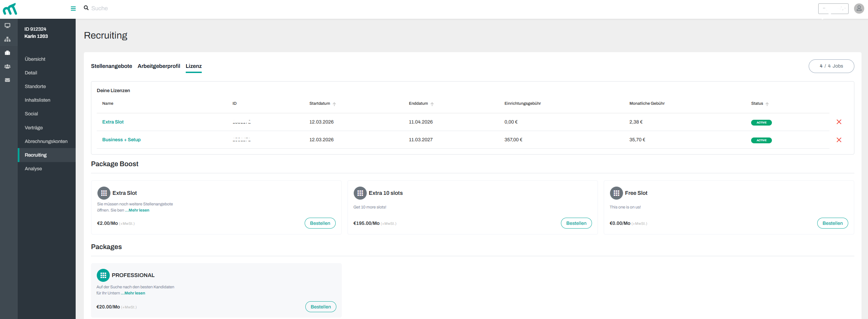Remove the Business + Setup license
Screen dimensions: 868x319
tap(839, 140)
